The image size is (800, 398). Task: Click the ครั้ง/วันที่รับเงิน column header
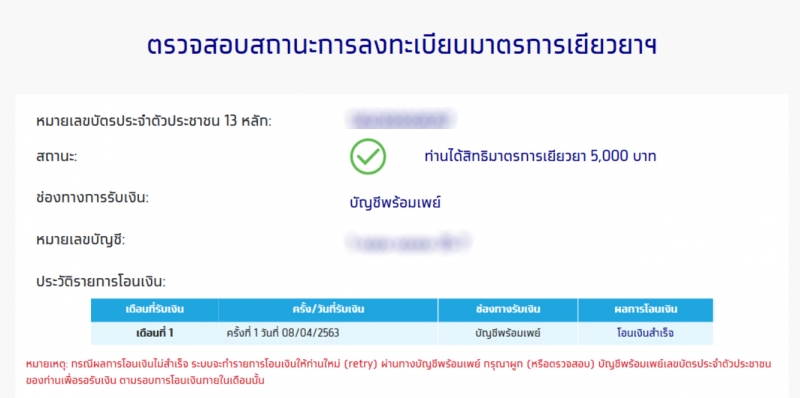pyautogui.click(x=328, y=309)
